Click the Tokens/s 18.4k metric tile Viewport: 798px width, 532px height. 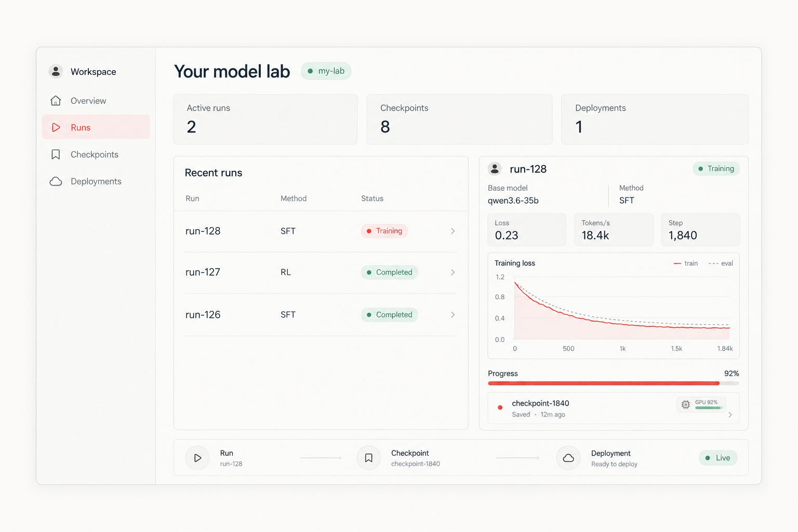pyautogui.click(x=614, y=230)
